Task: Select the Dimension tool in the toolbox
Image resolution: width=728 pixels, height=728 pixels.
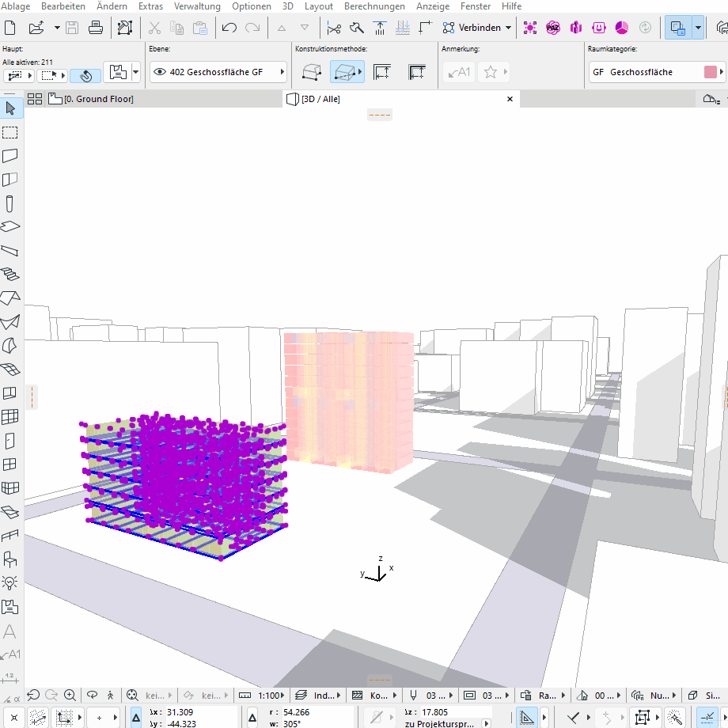Action: [x=10, y=678]
